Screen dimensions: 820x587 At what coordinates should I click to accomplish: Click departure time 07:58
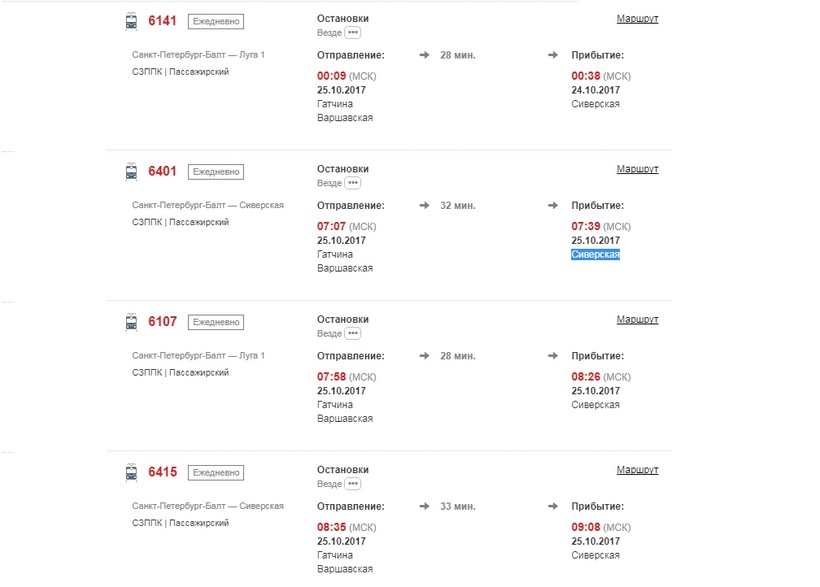331,377
